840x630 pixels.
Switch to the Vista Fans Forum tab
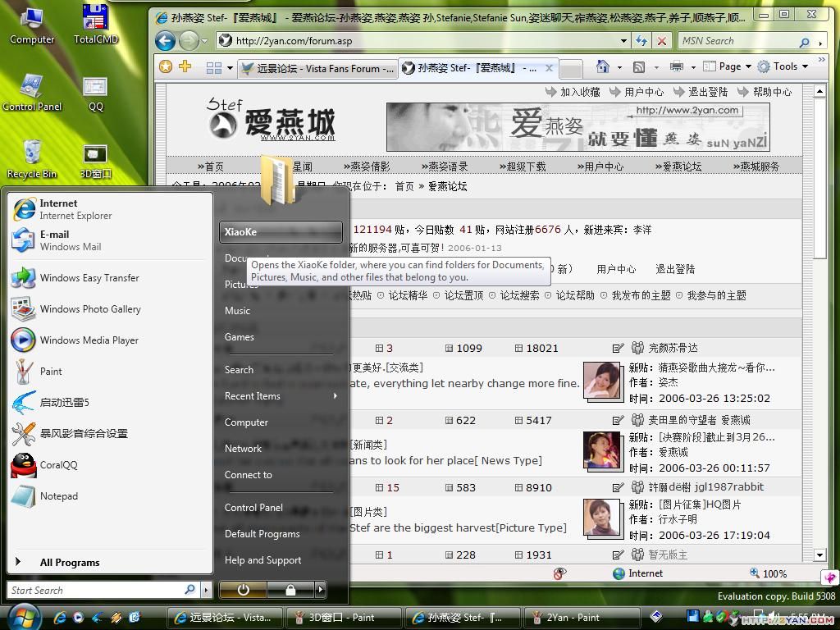(316, 69)
